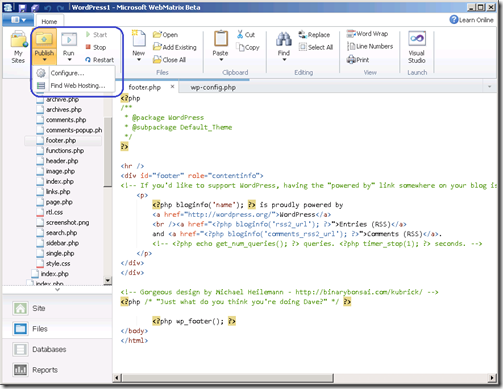
Task: Close the footer.php tab
Action: coord(172,87)
